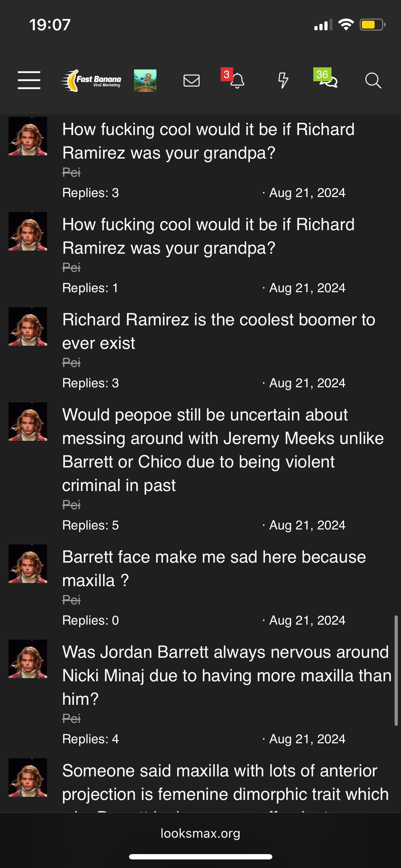Click the page scrollbar on the right edge
The width and height of the screenshot is (401, 868).
[x=396, y=670]
